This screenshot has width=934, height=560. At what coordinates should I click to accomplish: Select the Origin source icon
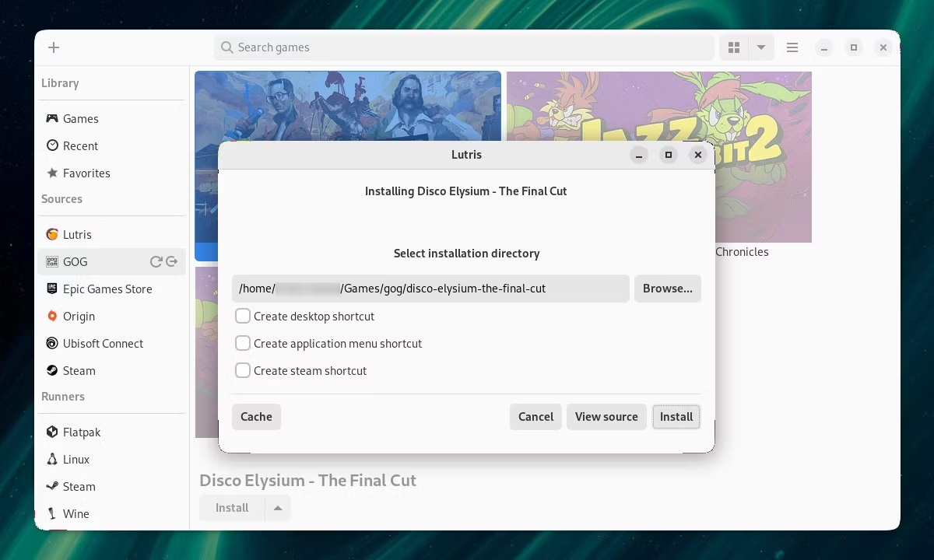[x=52, y=317]
